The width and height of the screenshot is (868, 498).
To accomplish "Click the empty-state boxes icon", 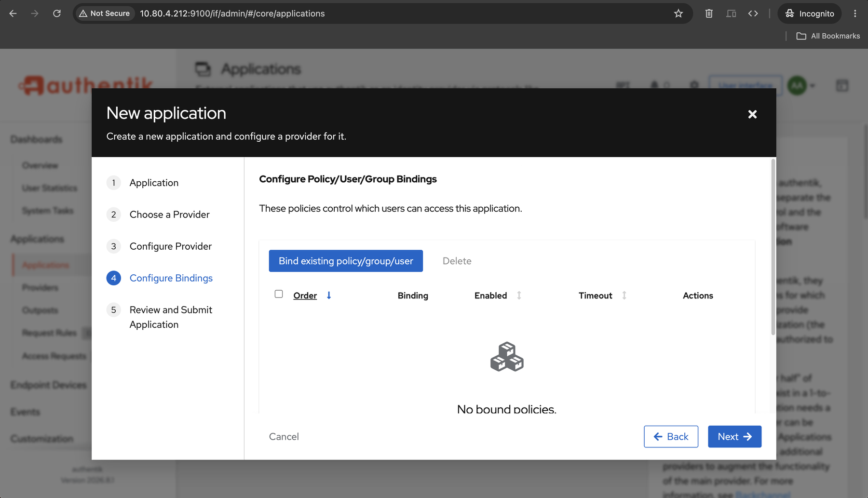I will (507, 357).
